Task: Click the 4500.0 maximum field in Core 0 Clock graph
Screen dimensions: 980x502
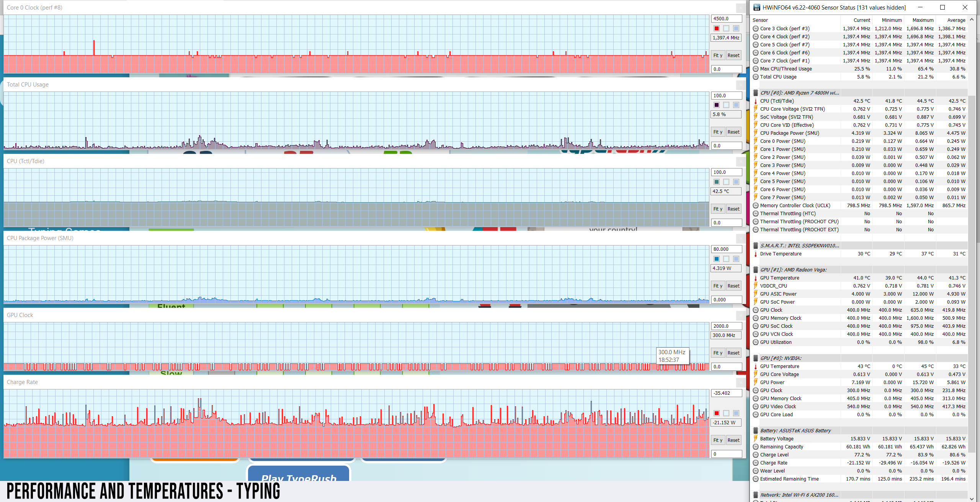Action: [727, 18]
